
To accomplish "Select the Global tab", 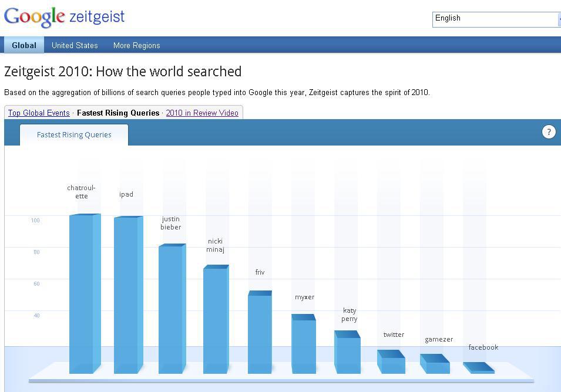I will pos(24,45).
